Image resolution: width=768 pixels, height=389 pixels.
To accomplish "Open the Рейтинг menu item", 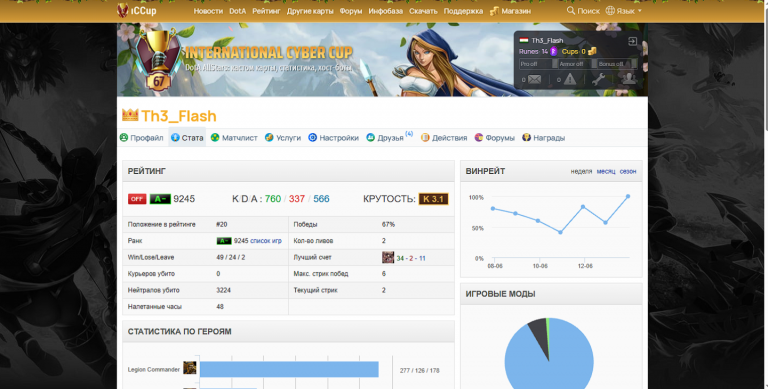I will pyautogui.click(x=266, y=11).
